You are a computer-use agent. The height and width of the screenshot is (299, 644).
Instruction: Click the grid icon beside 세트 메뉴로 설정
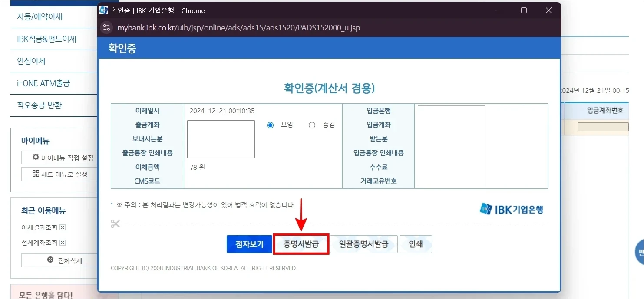(x=36, y=174)
